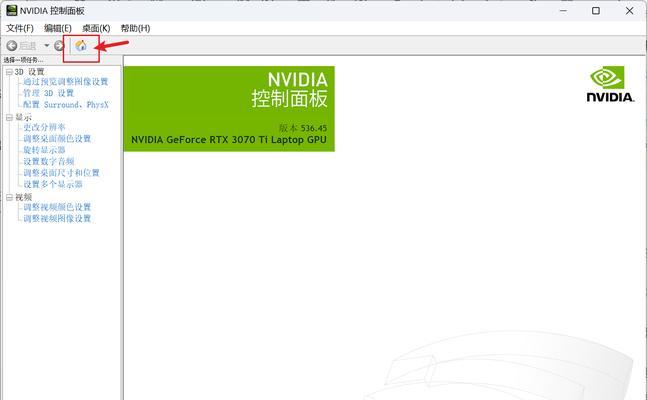
Task: Select the 显示 category label in tree
Action: pyautogui.click(x=24, y=118)
